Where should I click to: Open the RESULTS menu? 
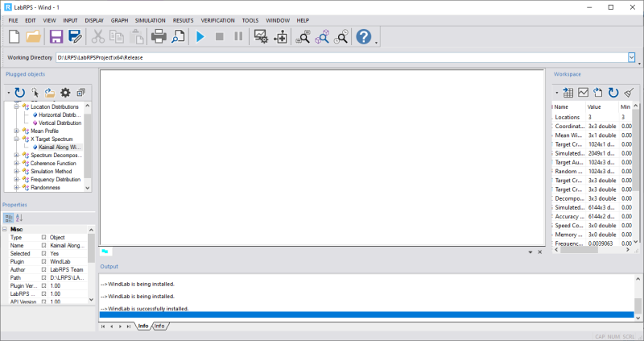[184, 20]
